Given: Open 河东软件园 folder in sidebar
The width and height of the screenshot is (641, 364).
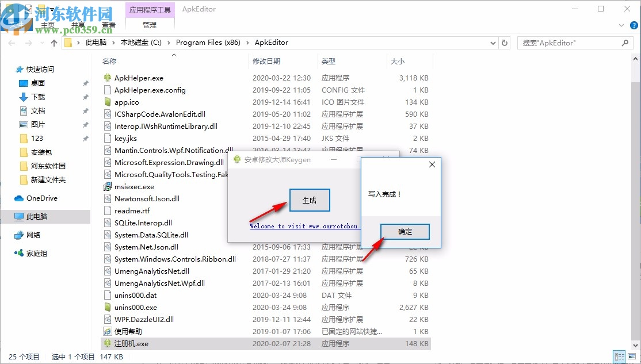Looking at the screenshot, I should 48,166.
